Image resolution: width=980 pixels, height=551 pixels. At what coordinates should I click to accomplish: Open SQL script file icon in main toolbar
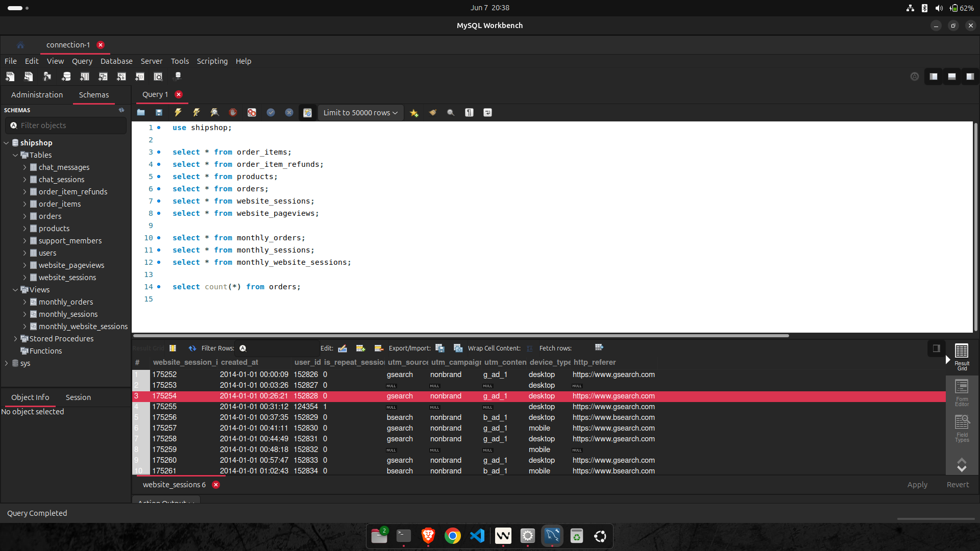click(x=29, y=77)
